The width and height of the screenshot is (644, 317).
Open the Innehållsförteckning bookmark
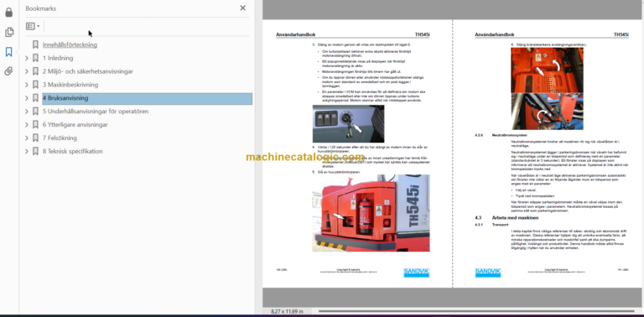click(x=70, y=44)
